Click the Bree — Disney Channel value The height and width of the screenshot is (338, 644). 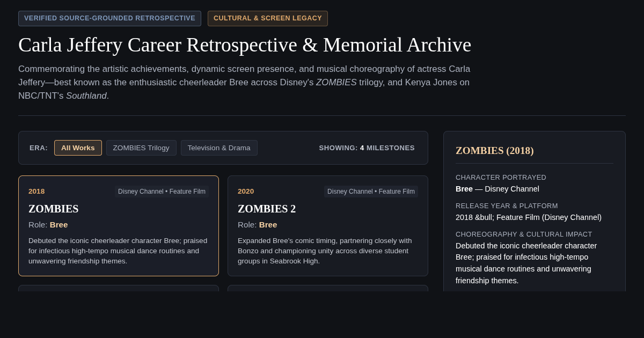point(497,189)
